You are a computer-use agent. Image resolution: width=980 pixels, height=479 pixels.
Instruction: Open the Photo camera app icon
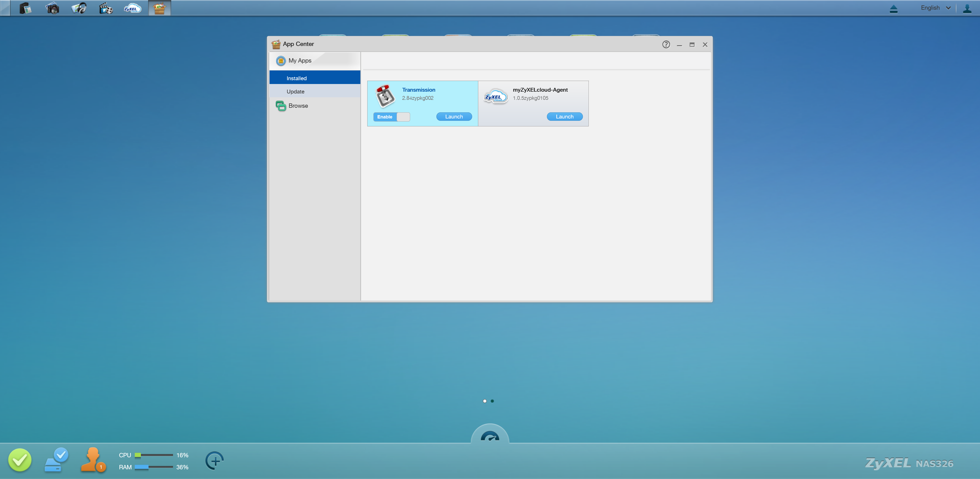coord(52,8)
